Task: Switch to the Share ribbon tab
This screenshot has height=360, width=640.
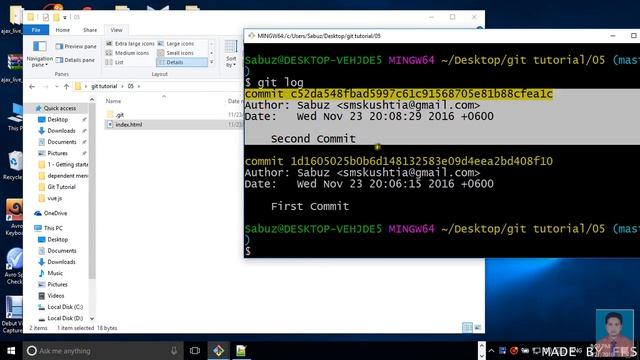Action: click(90, 30)
